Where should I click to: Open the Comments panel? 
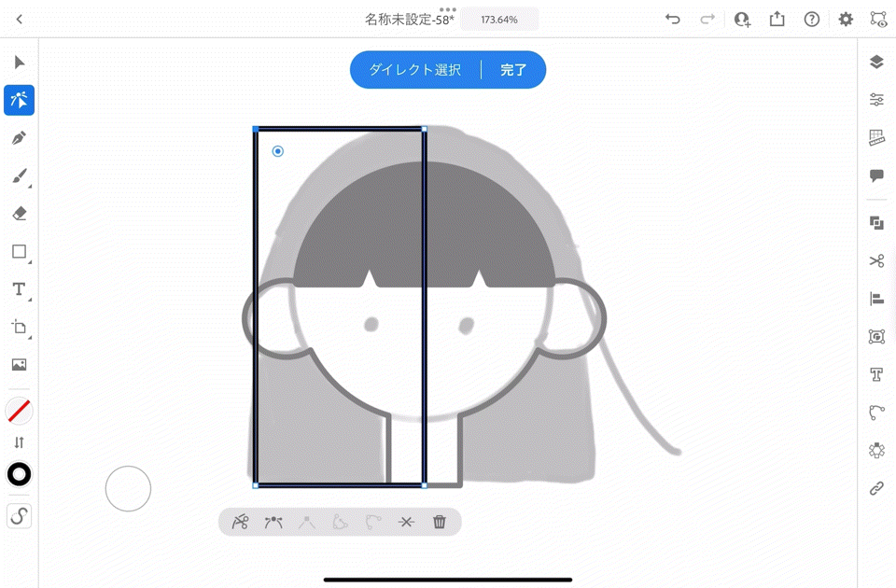coord(876,175)
